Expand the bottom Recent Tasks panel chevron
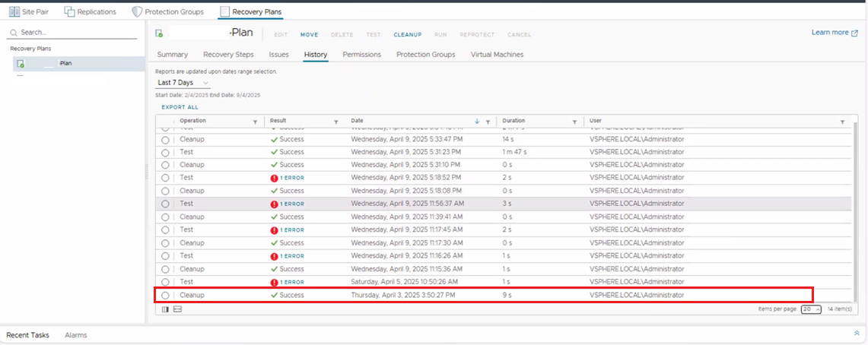 point(857,333)
